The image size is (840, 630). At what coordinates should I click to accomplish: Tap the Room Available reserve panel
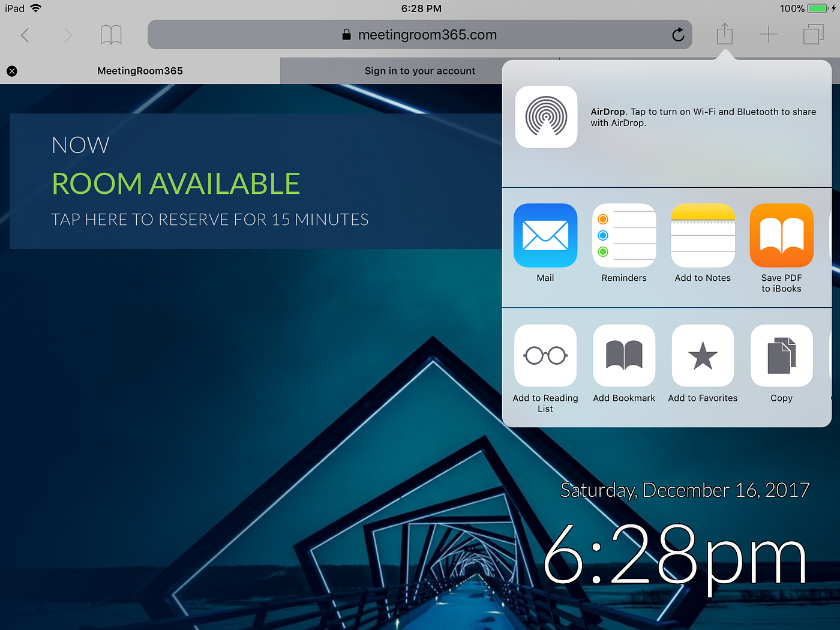(256, 181)
